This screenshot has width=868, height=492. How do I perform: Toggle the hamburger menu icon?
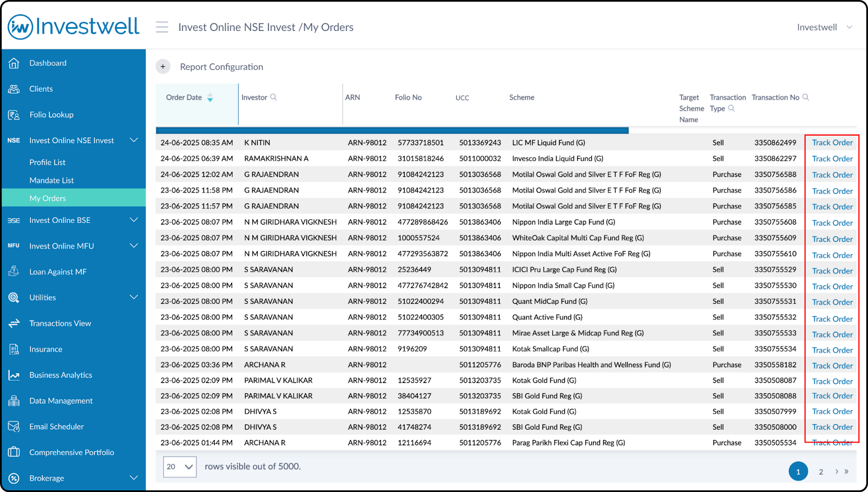[x=162, y=27]
